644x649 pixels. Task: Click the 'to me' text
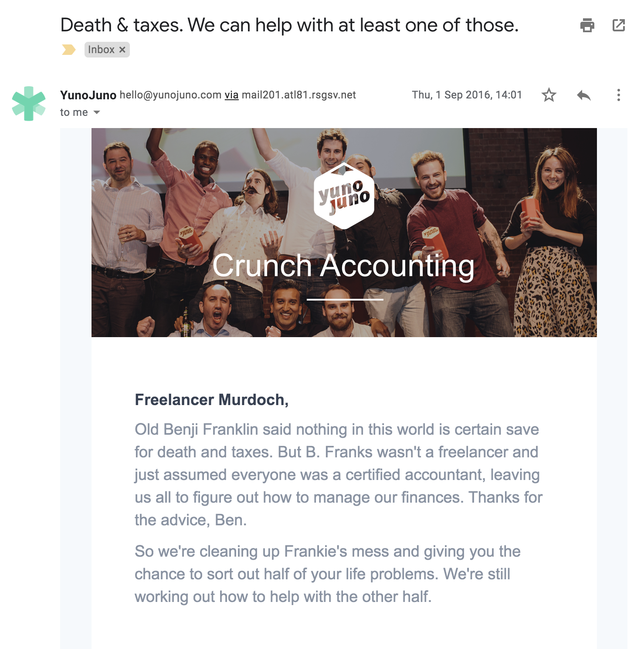coord(74,112)
